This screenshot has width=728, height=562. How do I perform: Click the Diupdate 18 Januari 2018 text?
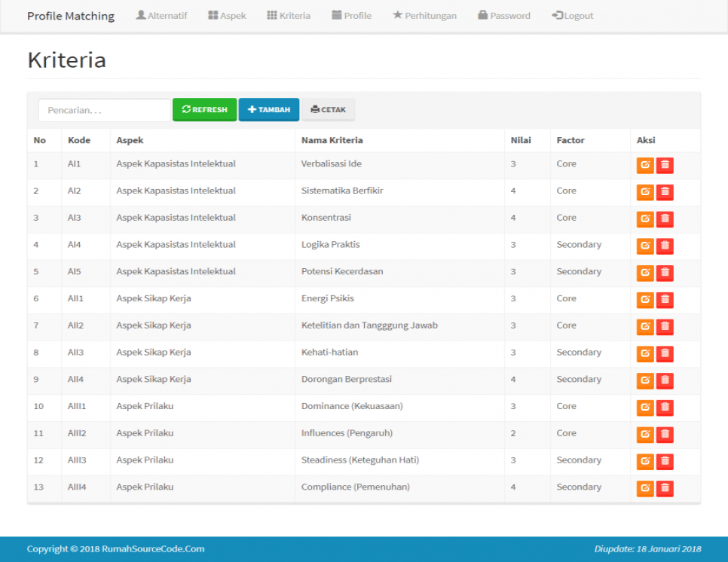click(x=647, y=548)
